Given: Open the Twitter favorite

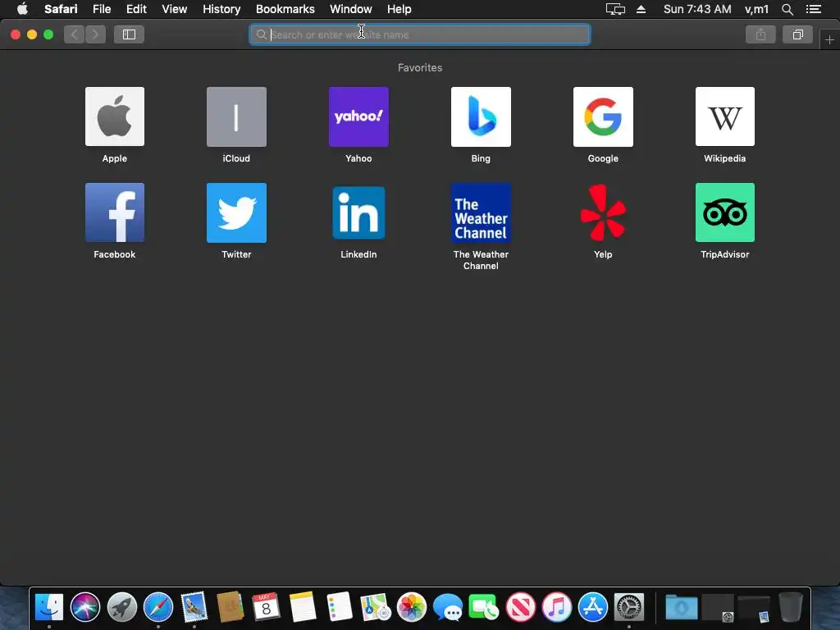Looking at the screenshot, I should coord(236,212).
